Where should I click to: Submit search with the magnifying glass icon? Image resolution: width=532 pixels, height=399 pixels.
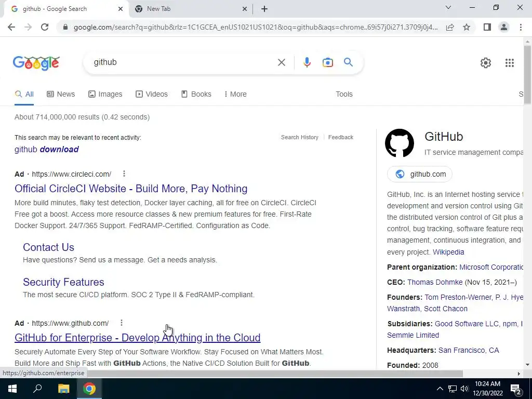(348, 62)
